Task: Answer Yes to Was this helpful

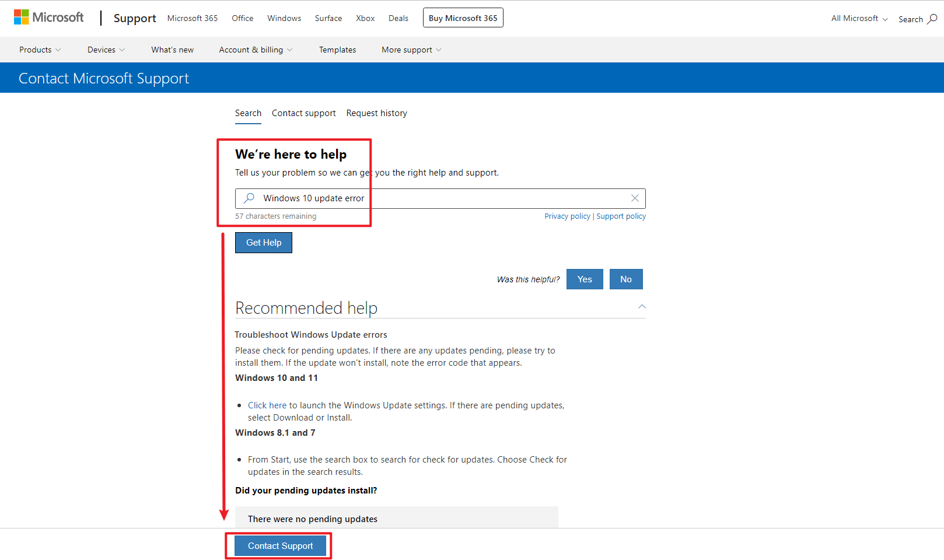Action: (x=584, y=279)
